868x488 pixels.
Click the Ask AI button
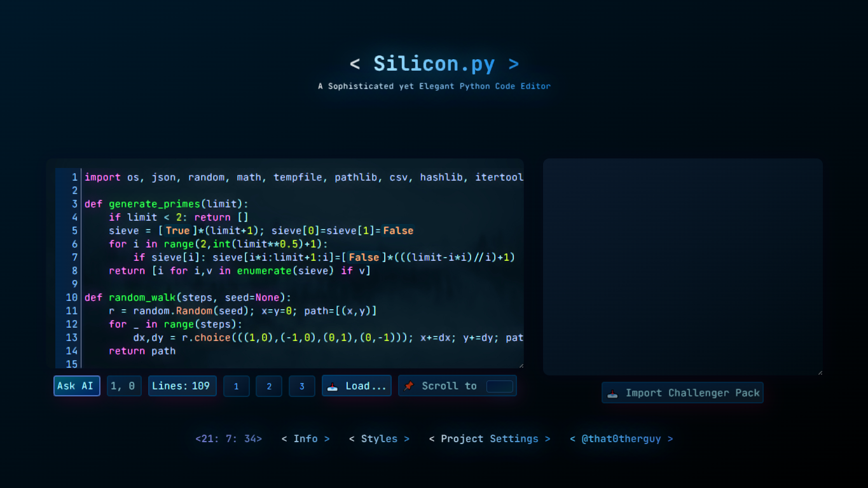[x=76, y=385]
